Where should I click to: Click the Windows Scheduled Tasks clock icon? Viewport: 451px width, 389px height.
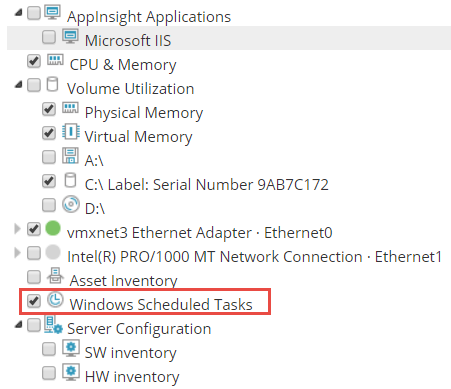[55, 300]
